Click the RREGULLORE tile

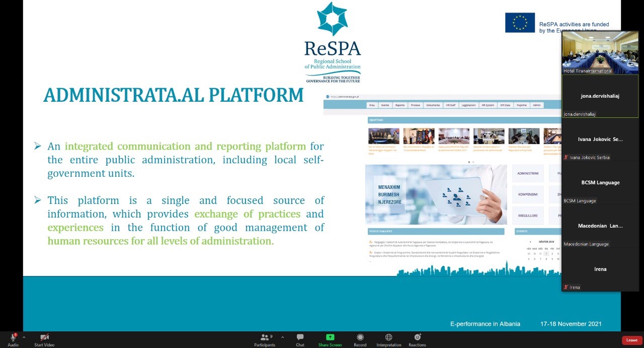(528, 216)
